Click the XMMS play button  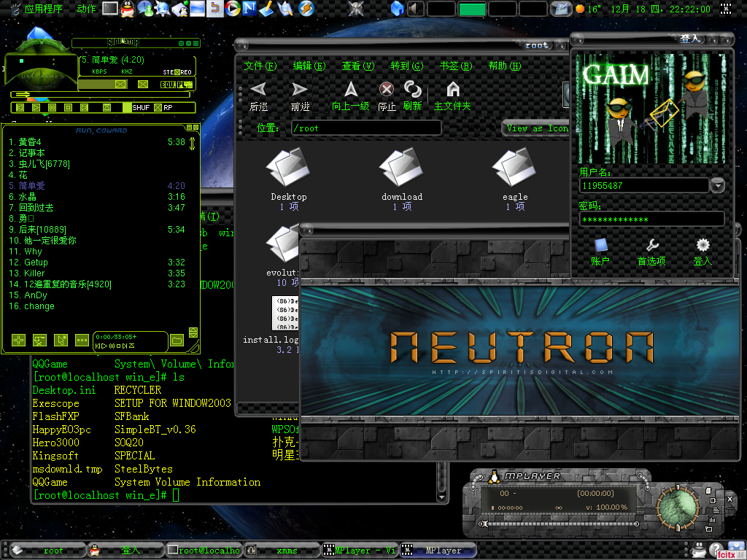click(36, 108)
